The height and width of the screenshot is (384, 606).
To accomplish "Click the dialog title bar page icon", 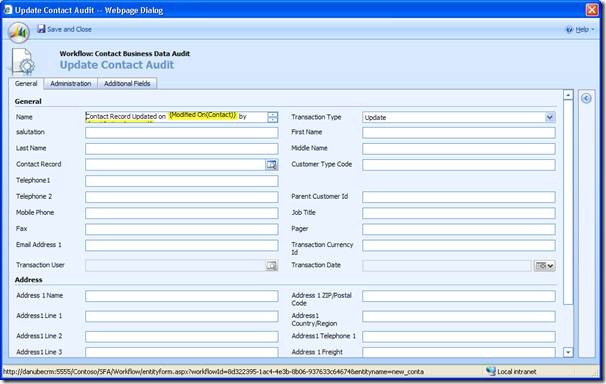I will 7,10.
